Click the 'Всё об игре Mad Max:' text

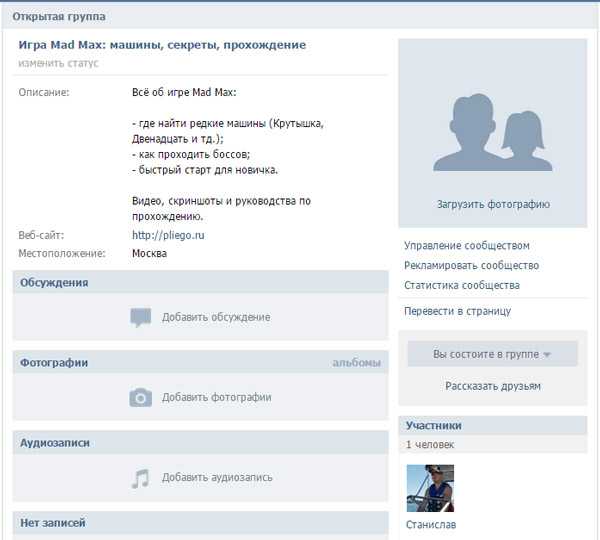point(184,92)
